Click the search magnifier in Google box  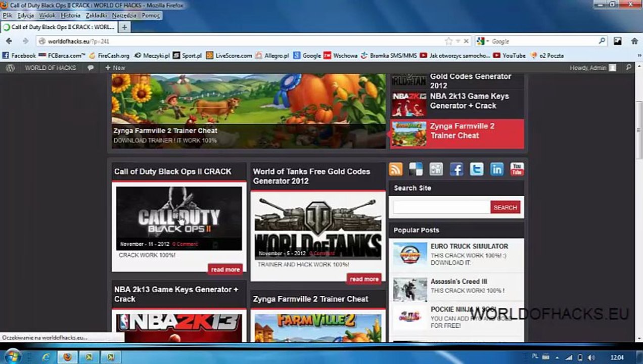point(602,41)
